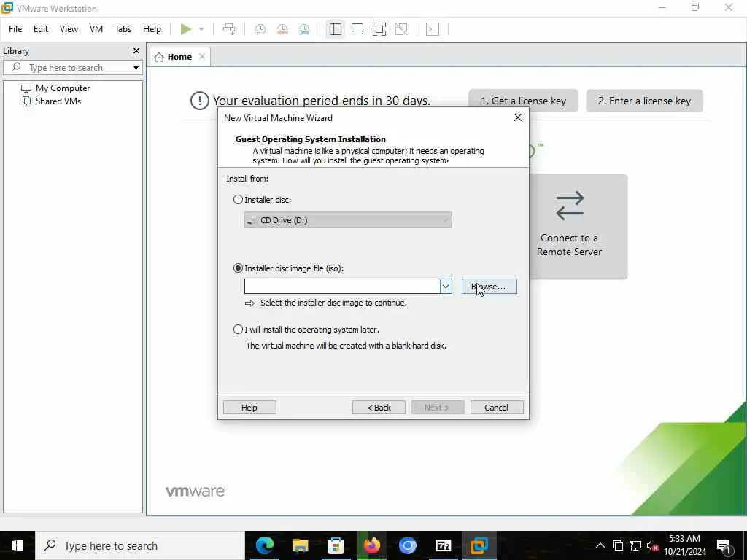747x560 pixels.
Task: Show hidden system tray icons chevron
Action: pos(600,545)
